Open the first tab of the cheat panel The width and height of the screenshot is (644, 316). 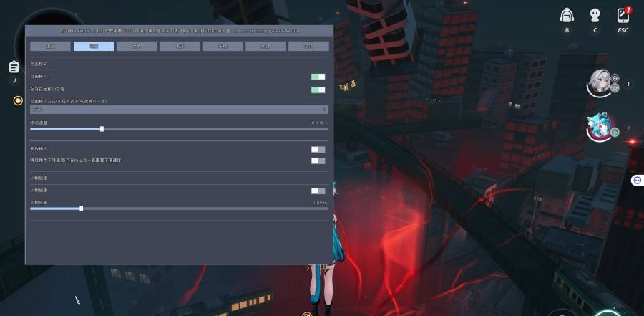[51, 46]
